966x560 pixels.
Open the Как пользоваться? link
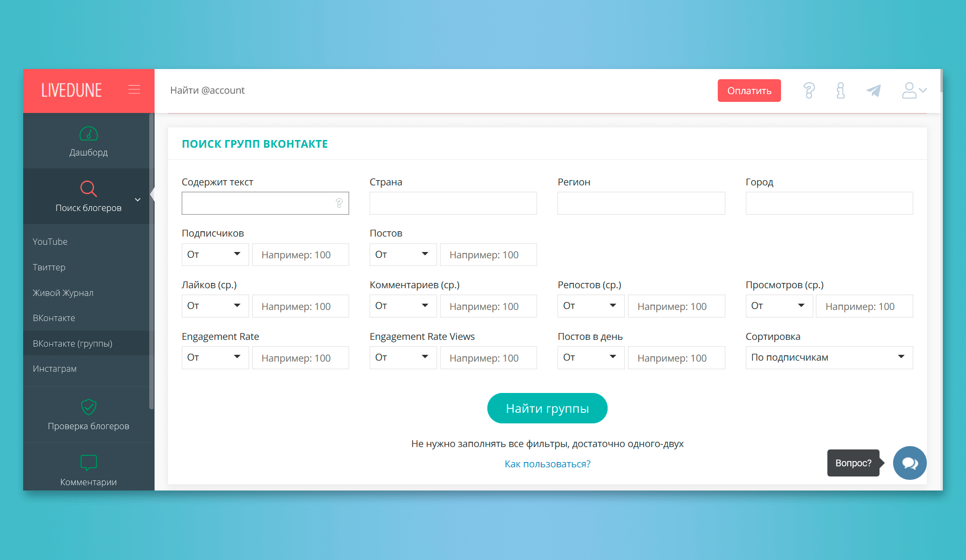pyautogui.click(x=547, y=464)
